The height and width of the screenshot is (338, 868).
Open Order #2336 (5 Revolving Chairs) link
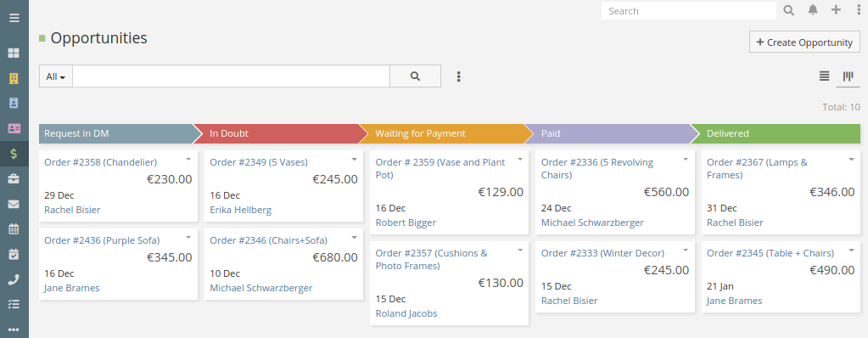click(596, 168)
